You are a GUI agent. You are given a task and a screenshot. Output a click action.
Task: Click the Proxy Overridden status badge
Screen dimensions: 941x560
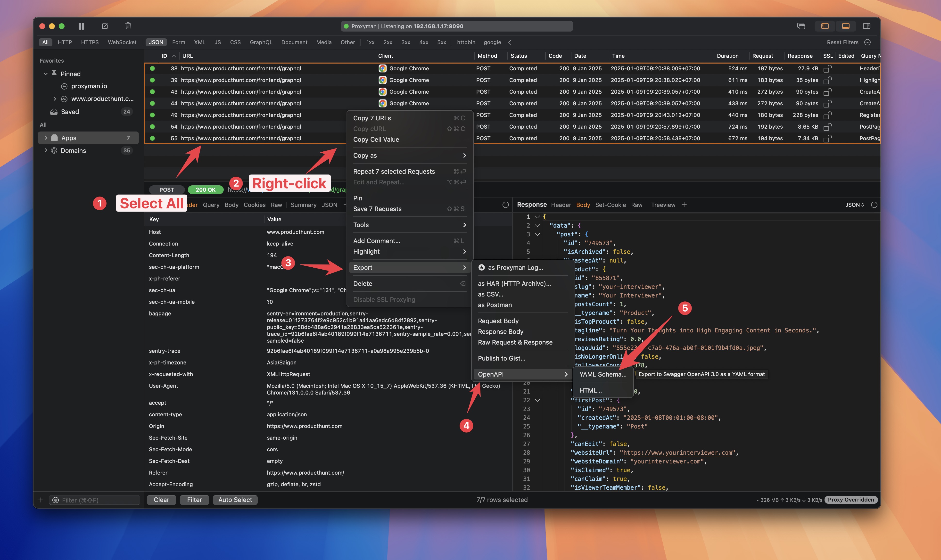[851, 500]
